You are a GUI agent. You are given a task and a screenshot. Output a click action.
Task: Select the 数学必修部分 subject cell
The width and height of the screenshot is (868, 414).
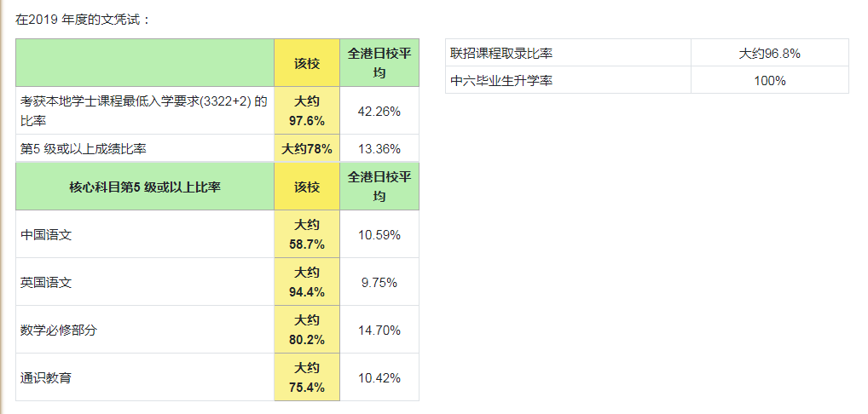coord(59,330)
